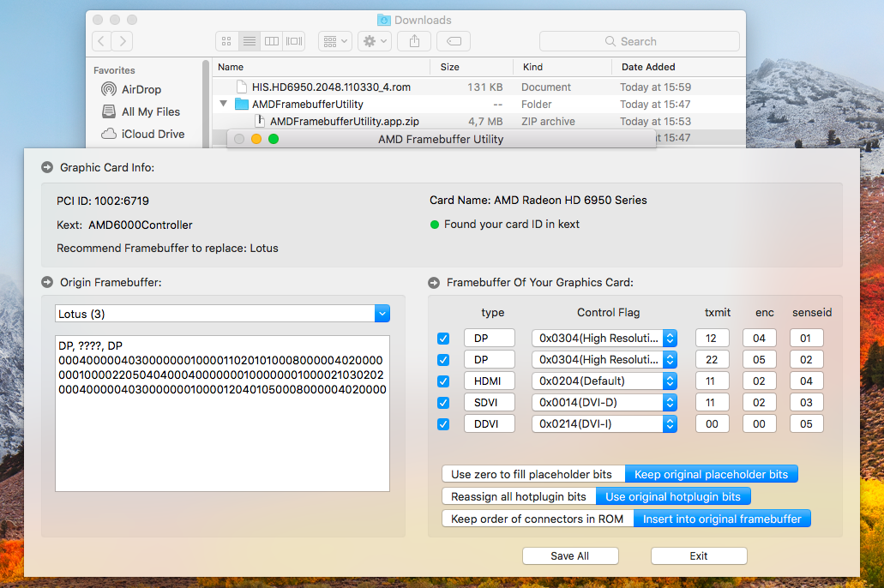The image size is (884, 588).
Task: Disable the DDVI connector checkbox
Action: click(443, 424)
